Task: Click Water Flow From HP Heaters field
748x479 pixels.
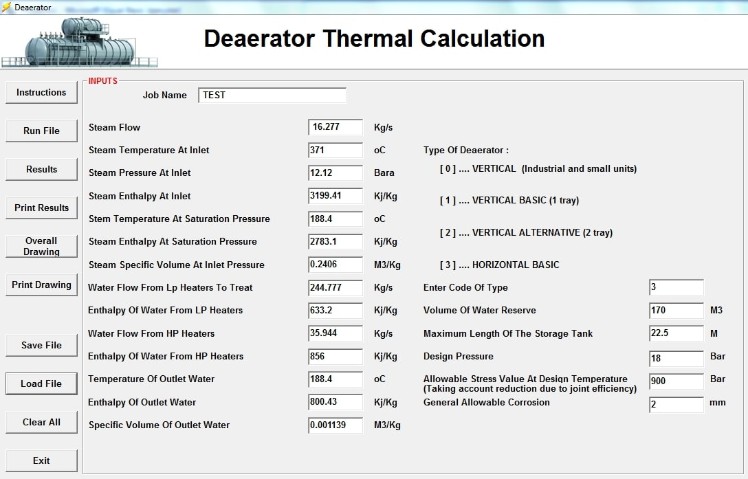Action: [x=335, y=333]
